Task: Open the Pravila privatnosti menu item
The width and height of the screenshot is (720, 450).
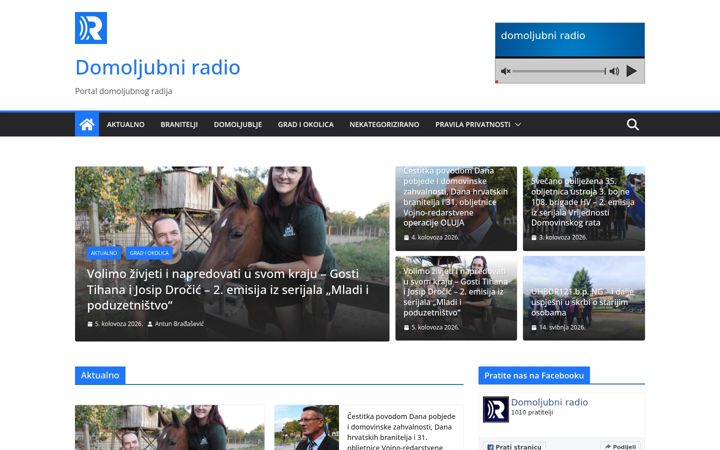Action: [x=473, y=124]
